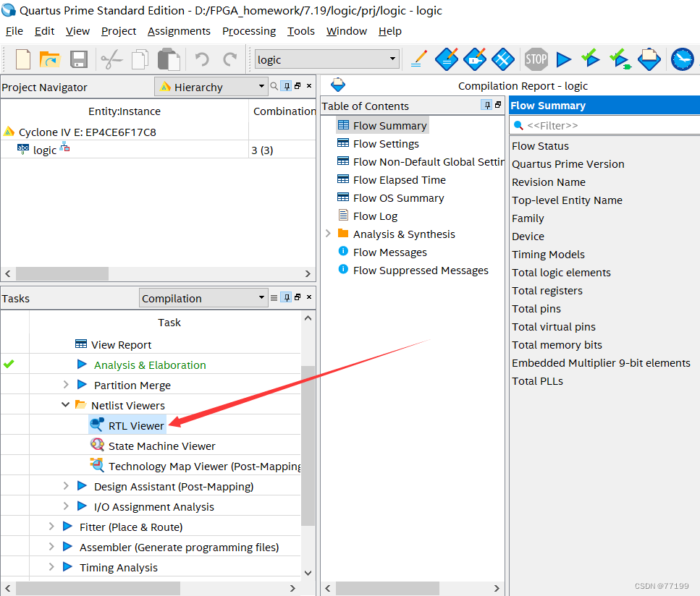The width and height of the screenshot is (700, 596).
Task: Start Analysis & Synthesis checkmark icon
Action: pos(591,58)
